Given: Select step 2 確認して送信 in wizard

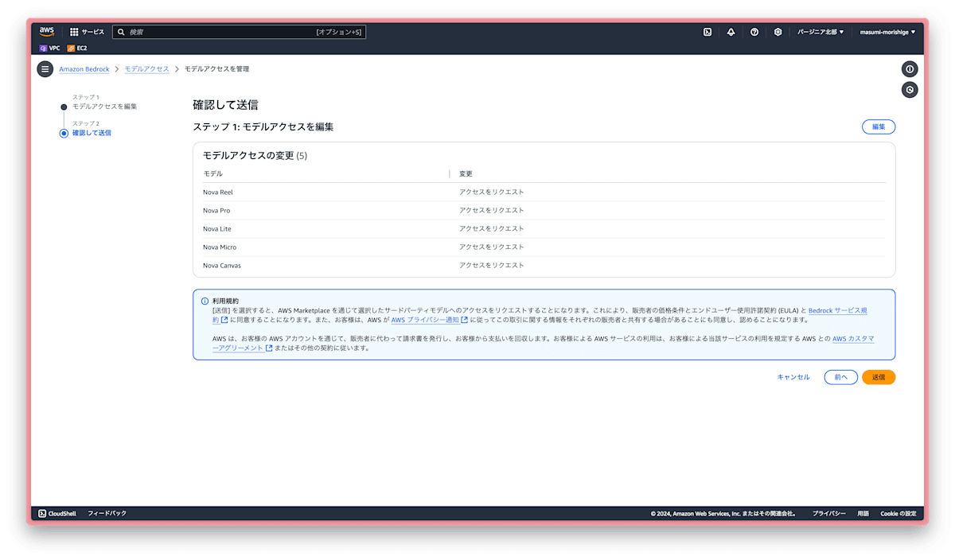Looking at the screenshot, I should 92,133.
